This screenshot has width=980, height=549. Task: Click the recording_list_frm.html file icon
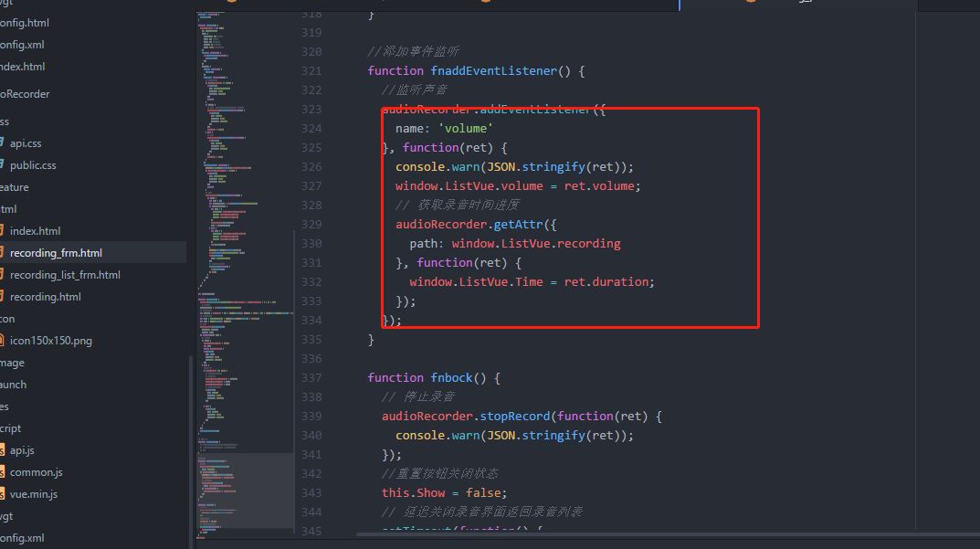2,275
